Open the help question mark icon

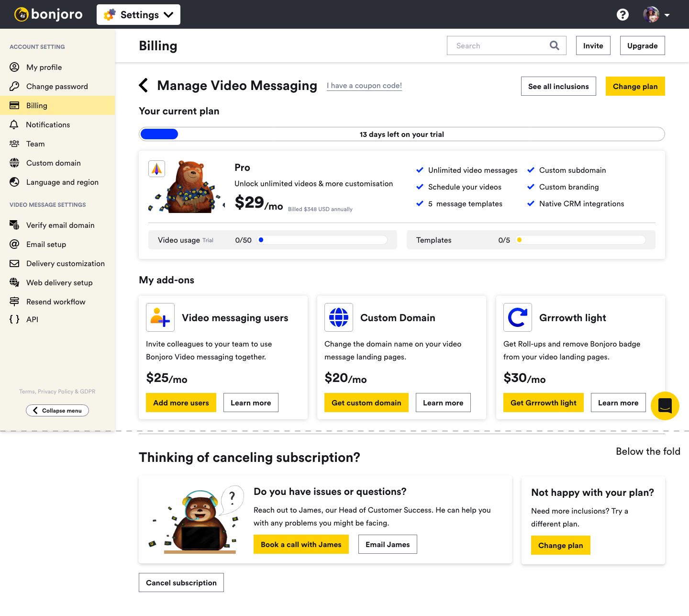click(622, 14)
